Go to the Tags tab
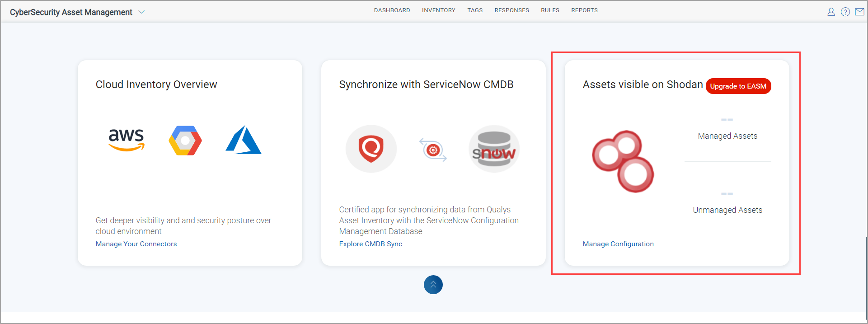The height and width of the screenshot is (324, 868). [x=475, y=10]
